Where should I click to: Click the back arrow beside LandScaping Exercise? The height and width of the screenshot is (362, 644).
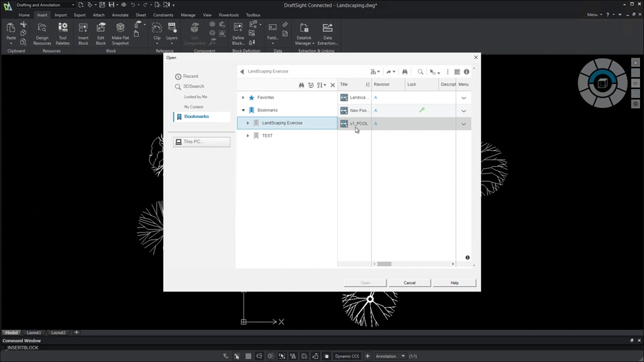pyautogui.click(x=242, y=72)
